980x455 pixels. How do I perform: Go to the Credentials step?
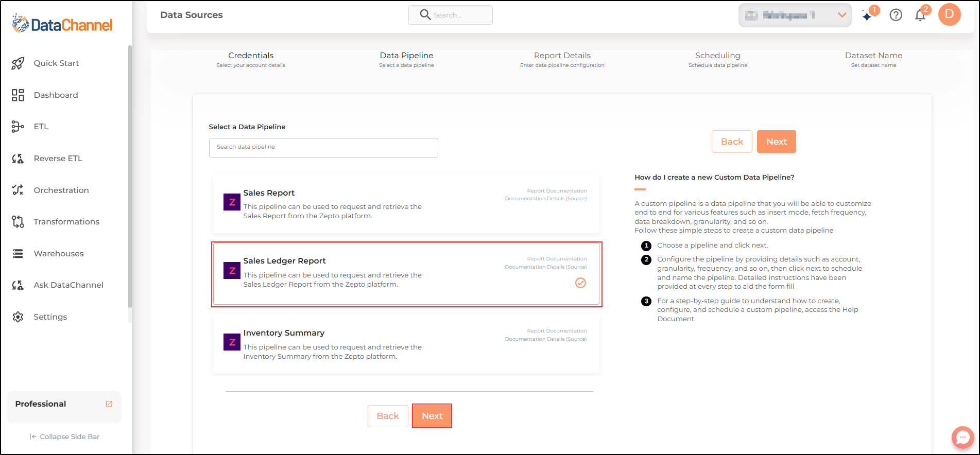(x=251, y=60)
